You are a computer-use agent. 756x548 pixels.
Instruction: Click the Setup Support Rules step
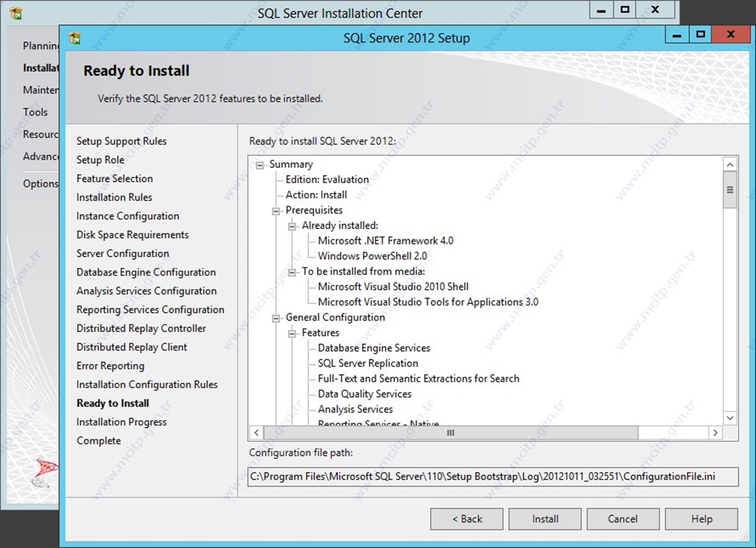click(122, 141)
